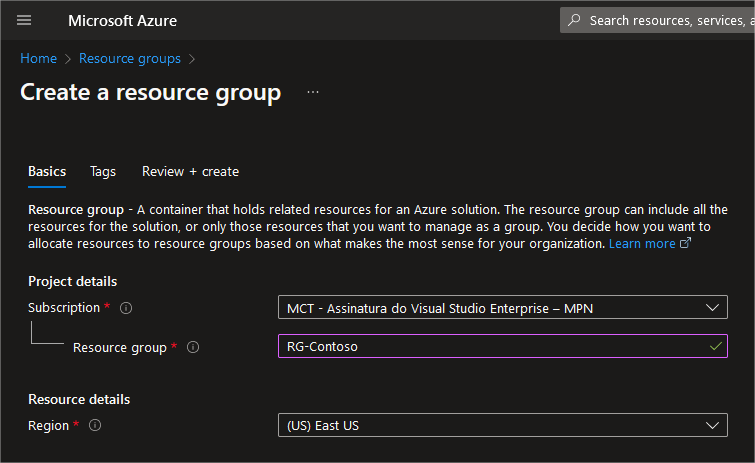Expand Region dropdown chevron arrow
The height and width of the screenshot is (463, 755).
(712, 425)
